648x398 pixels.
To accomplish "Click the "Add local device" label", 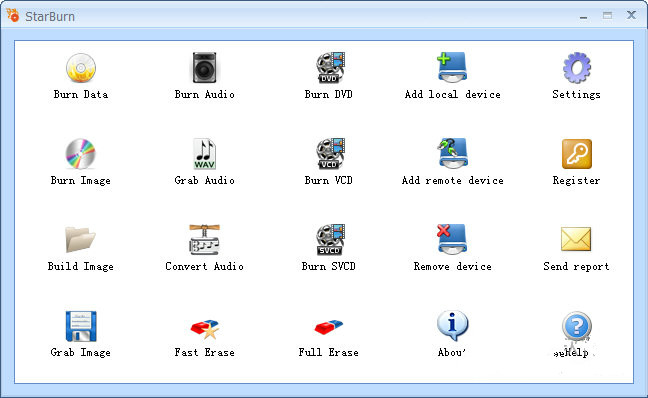I will [453, 95].
